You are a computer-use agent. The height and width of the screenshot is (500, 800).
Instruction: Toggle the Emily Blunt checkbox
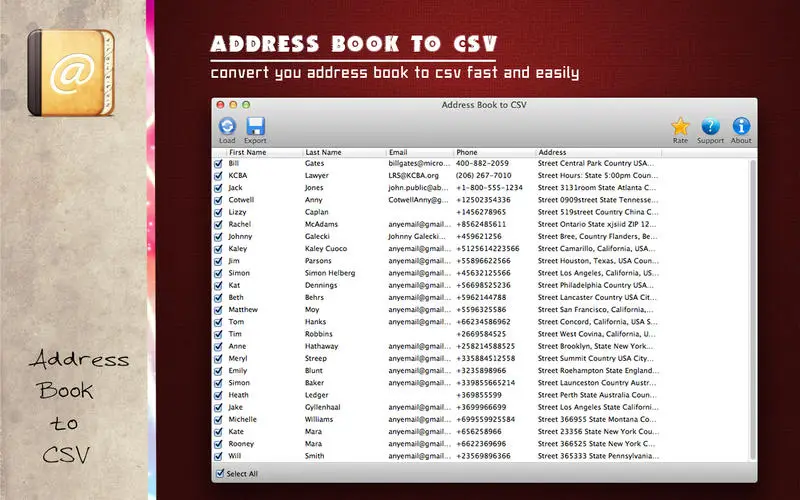pyautogui.click(x=218, y=371)
